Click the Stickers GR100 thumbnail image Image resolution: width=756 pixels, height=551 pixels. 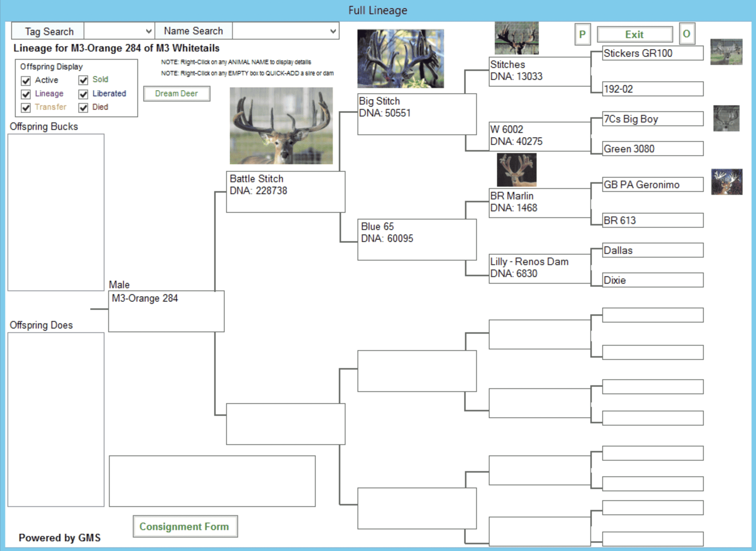tap(726, 52)
